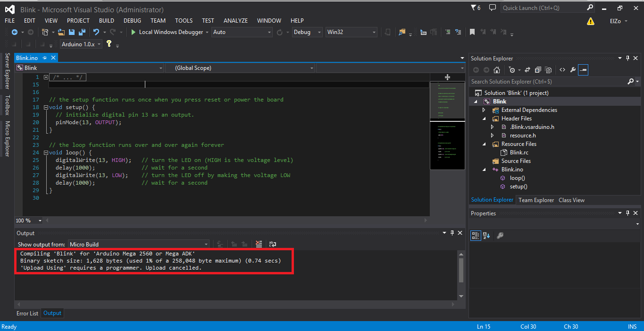Toggle bookmark using the bookmark icon
The width and height of the screenshot is (644, 331).
[x=472, y=32]
